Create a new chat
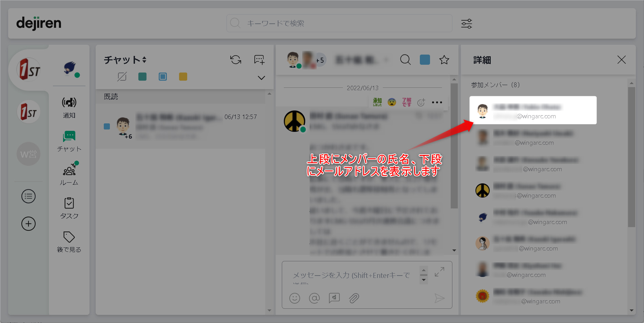644x323 pixels. (x=259, y=60)
